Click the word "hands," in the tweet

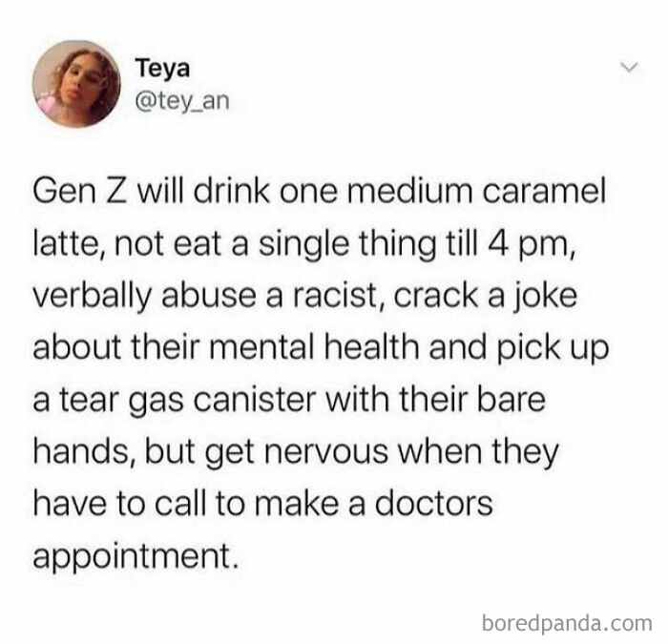coord(85,452)
